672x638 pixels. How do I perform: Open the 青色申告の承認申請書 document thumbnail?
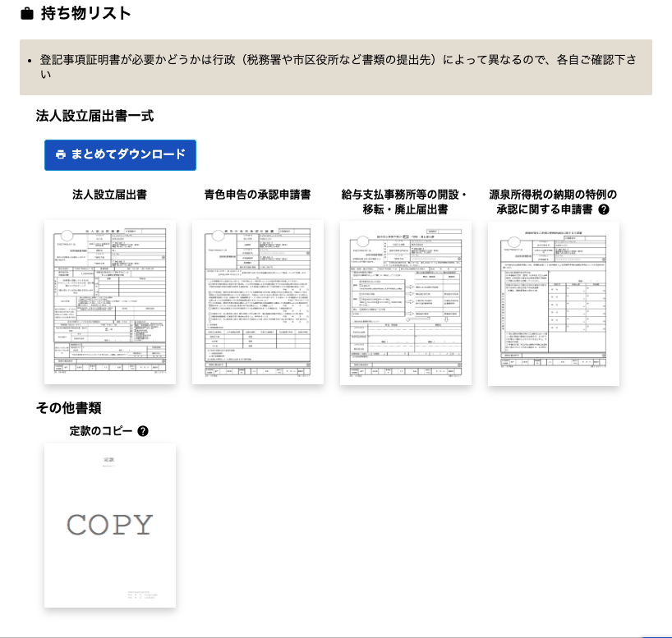tap(258, 302)
